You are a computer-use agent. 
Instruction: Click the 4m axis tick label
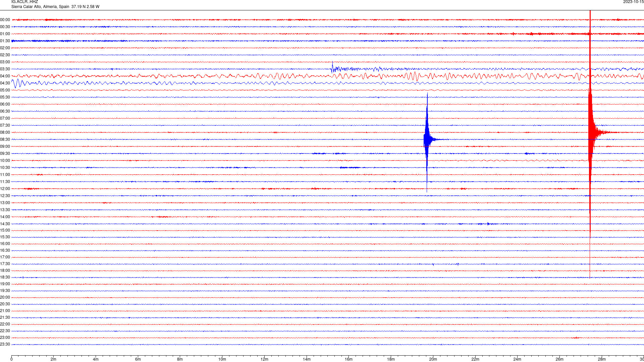[96, 359]
